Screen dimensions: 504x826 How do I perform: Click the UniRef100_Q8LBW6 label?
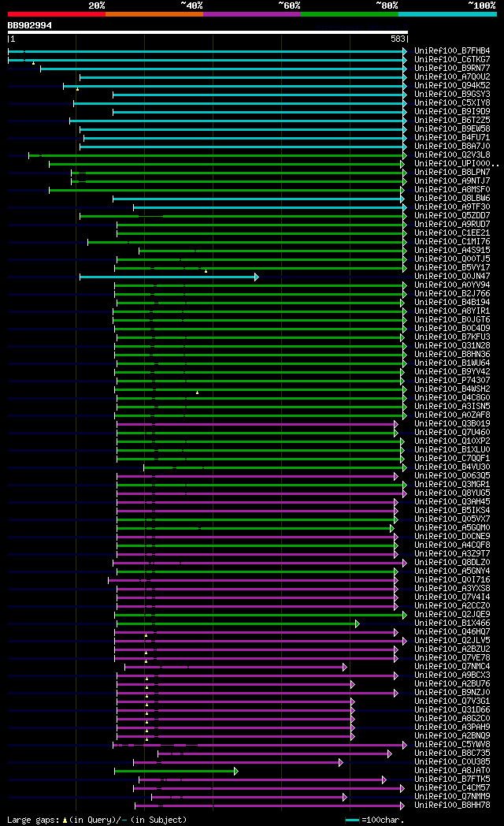click(x=452, y=198)
